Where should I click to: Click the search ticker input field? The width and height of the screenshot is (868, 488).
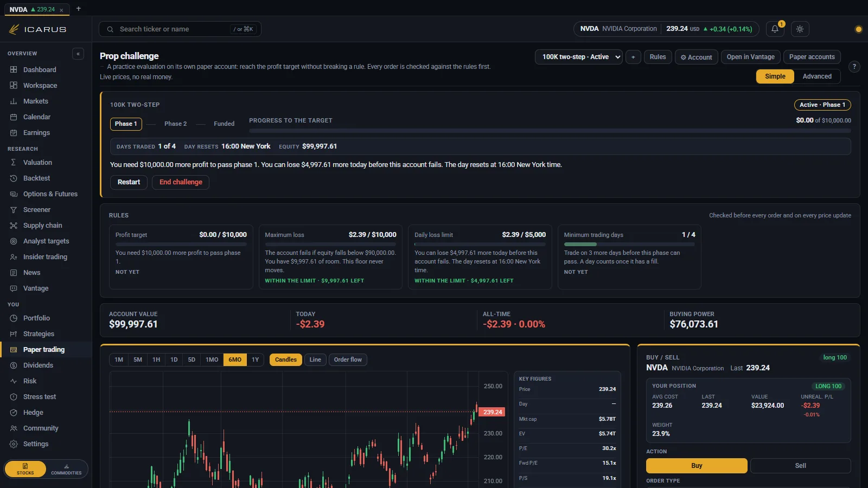[x=180, y=29]
